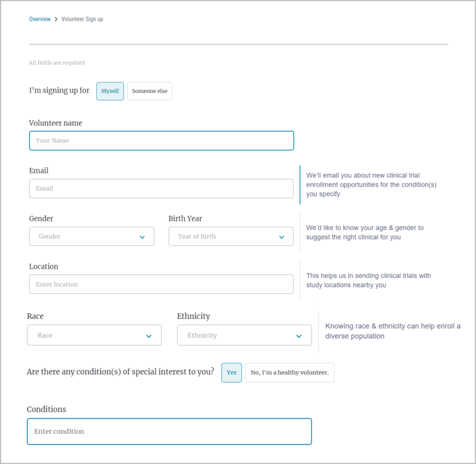This screenshot has width=476, height=464.
Task: Click the breadcrumb chevron separator icon
Action: tap(56, 20)
